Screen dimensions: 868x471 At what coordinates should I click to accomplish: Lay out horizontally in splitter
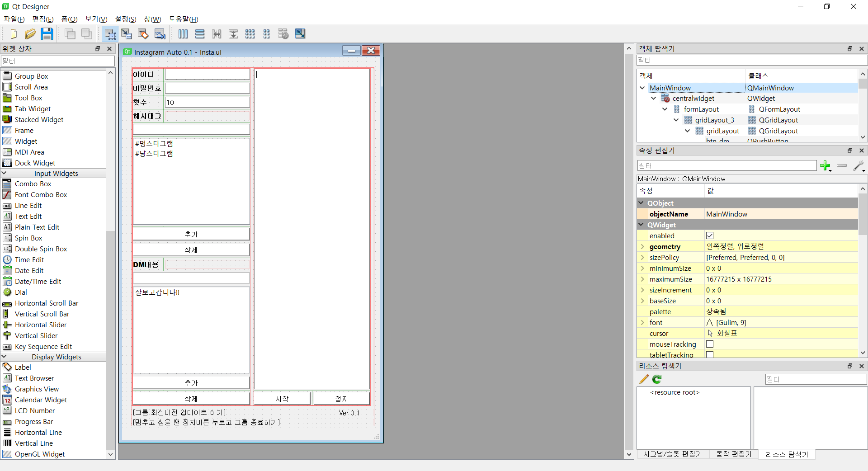pyautogui.click(x=217, y=34)
